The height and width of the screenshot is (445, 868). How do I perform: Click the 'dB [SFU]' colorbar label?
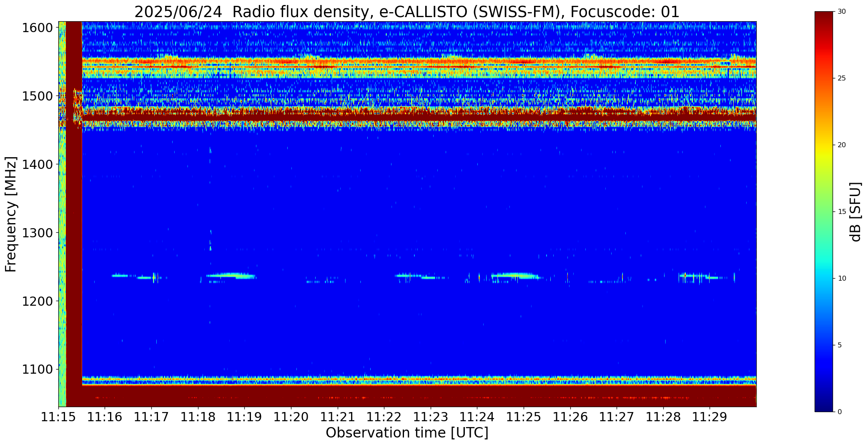click(x=855, y=212)
